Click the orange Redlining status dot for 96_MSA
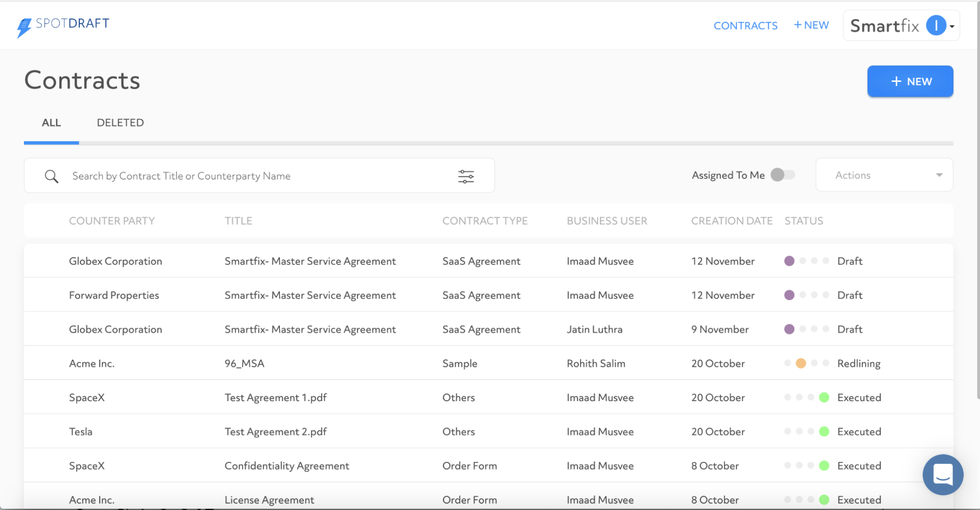 (x=802, y=363)
